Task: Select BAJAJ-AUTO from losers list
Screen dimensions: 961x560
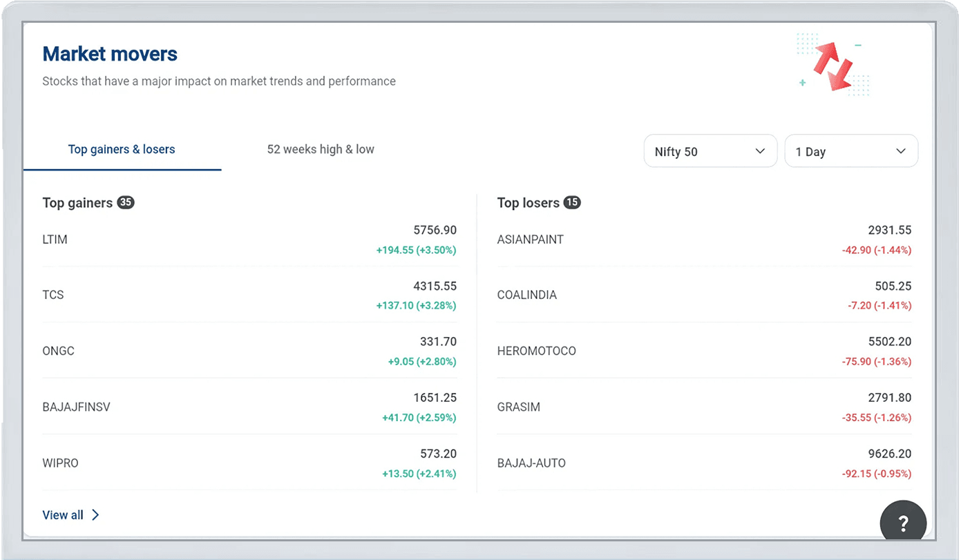Action: 531,463
